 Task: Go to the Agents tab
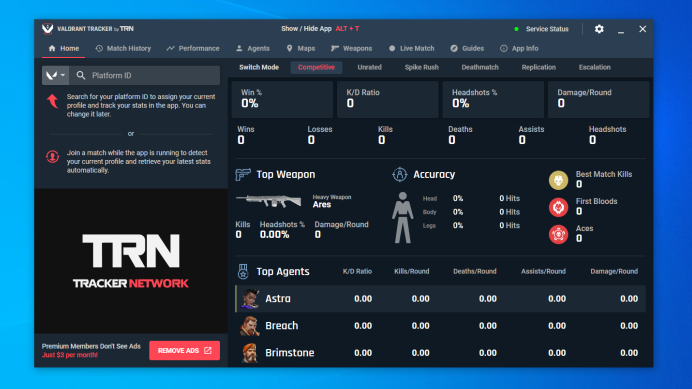(253, 49)
